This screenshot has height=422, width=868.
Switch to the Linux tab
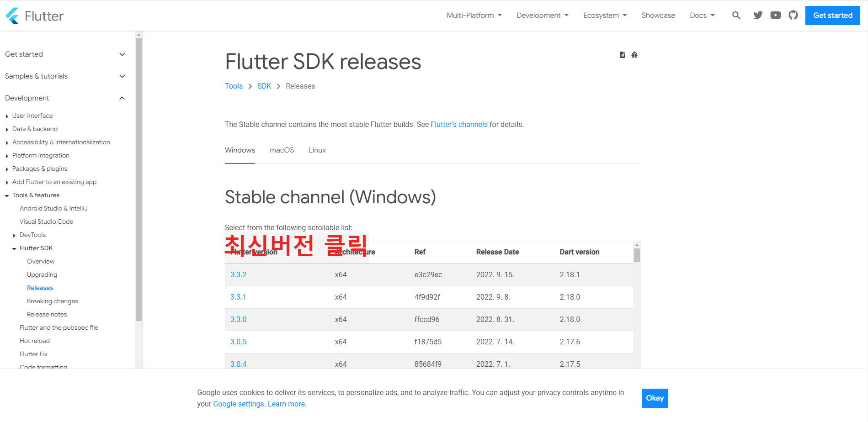[317, 150]
